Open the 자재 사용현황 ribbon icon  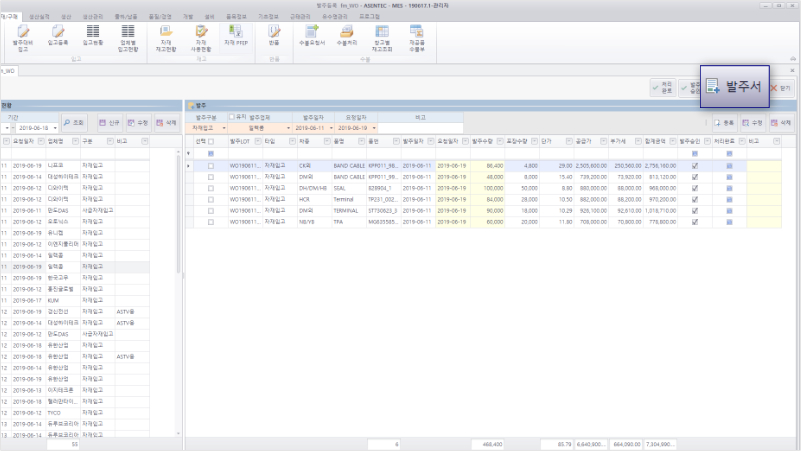(201, 38)
